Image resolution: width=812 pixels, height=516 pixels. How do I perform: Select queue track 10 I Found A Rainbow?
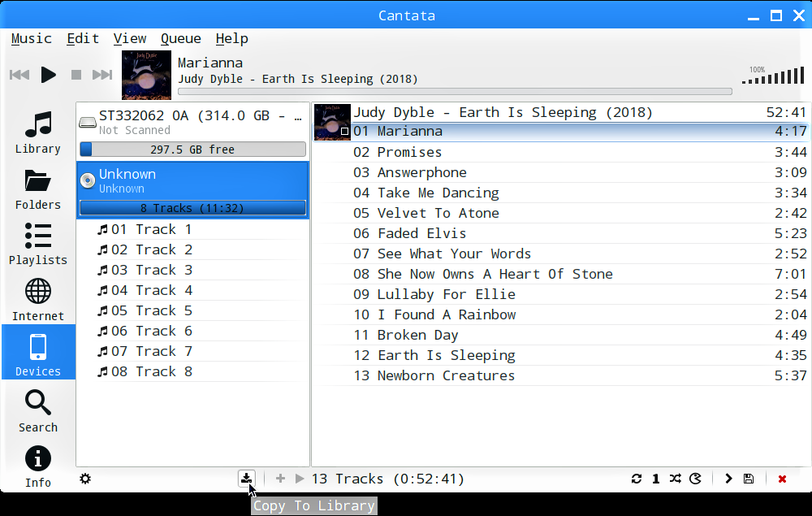561,314
